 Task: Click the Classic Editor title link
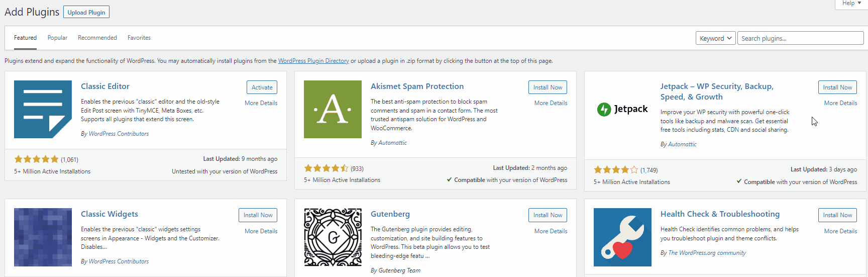click(x=105, y=86)
